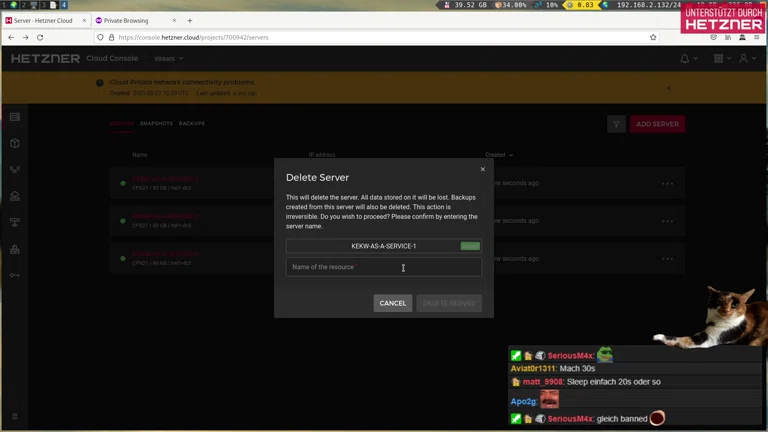Open a new browser tab

point(190,21)
